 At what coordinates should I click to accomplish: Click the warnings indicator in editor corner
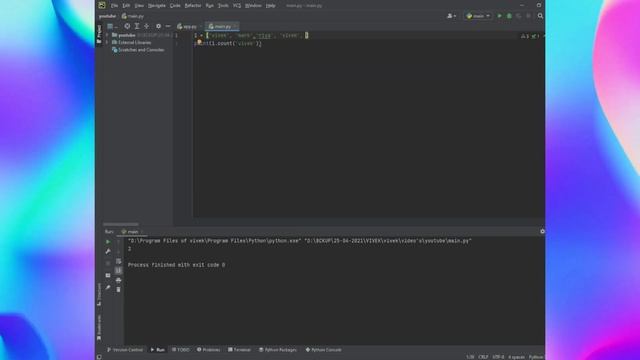(x=525, y=36)
